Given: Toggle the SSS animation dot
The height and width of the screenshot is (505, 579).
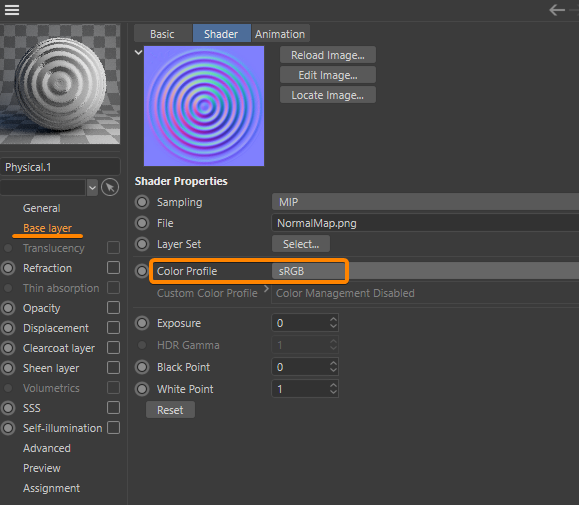Looking at the screenshot, I should pyautogui.click(x=8, y=408).
